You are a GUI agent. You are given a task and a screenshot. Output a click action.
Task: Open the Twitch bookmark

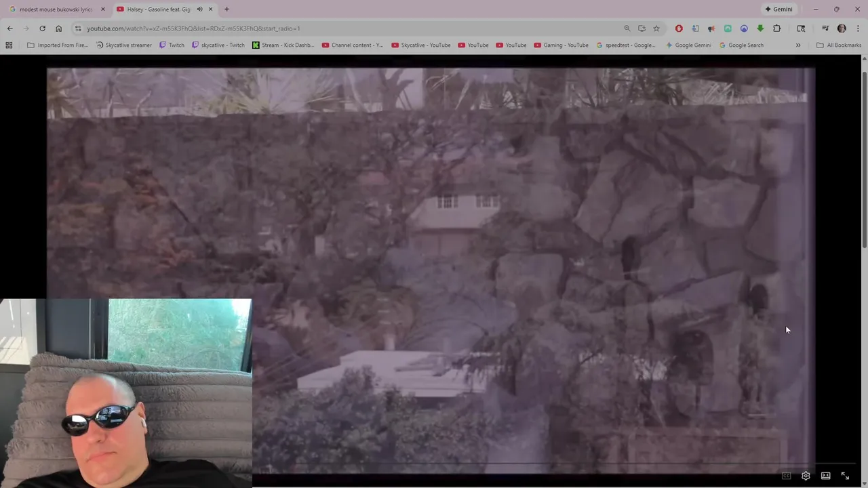point(172,45)
